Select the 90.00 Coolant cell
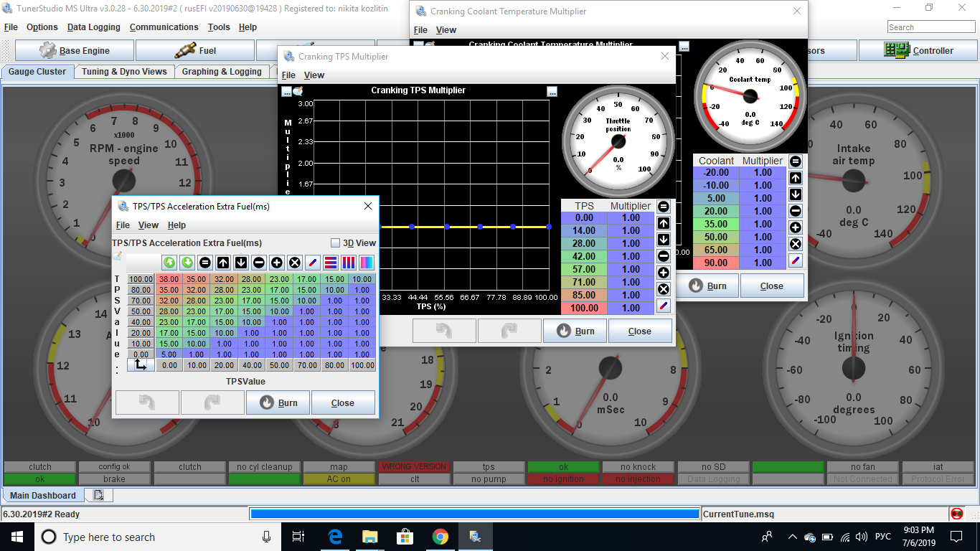980x551 pixels. click(x=716, y=263)
